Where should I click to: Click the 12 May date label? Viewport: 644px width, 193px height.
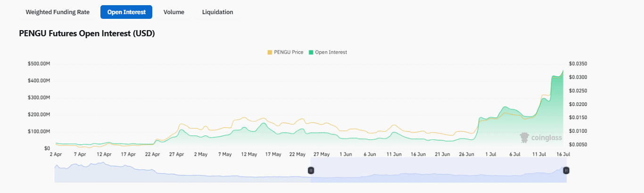coord(249,154)
